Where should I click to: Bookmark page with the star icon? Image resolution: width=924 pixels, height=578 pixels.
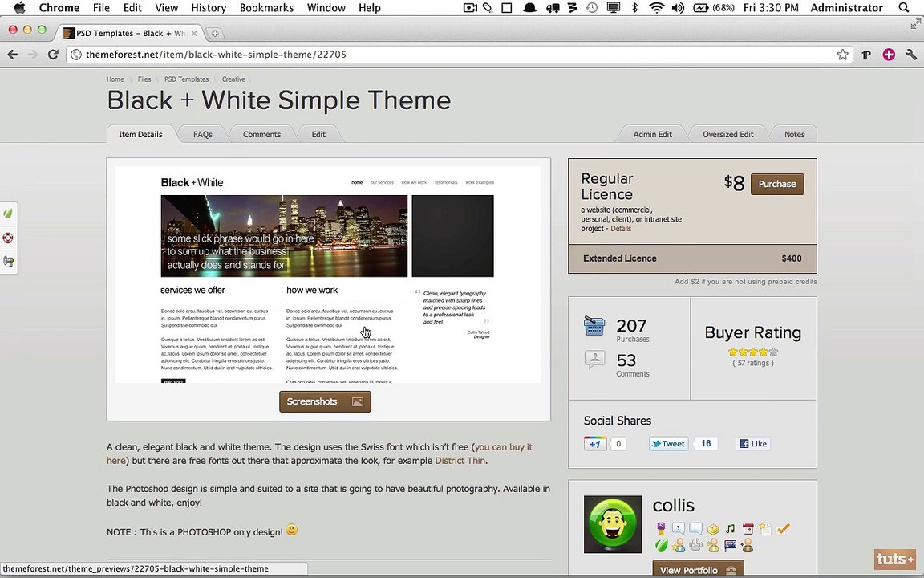point(843,55)
